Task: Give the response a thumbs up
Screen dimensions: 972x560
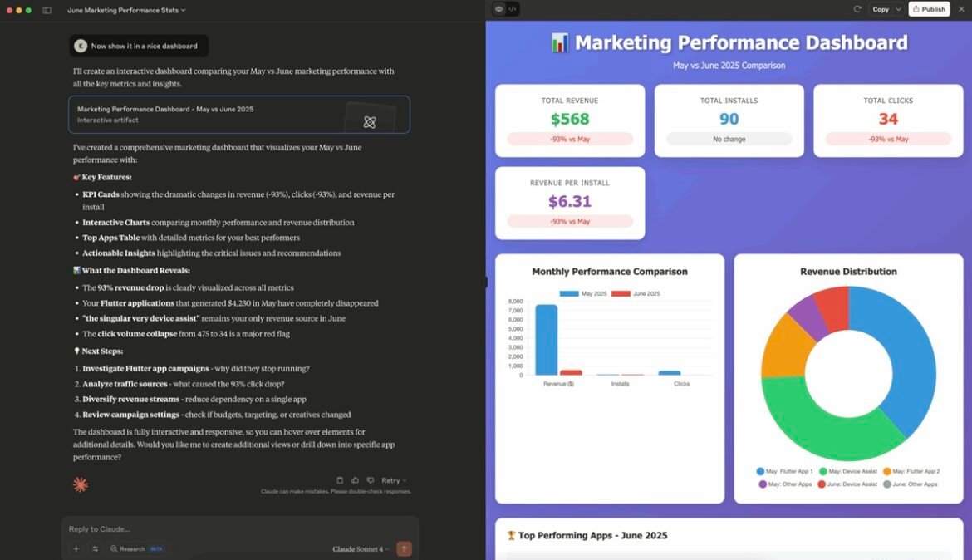Action: tap(355, 480)
